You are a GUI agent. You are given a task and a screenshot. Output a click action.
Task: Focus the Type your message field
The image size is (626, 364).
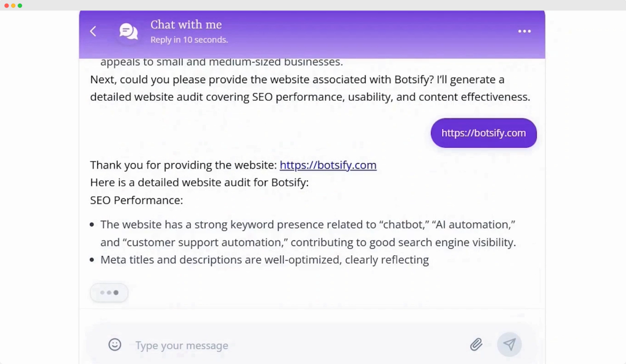(182, 345)
